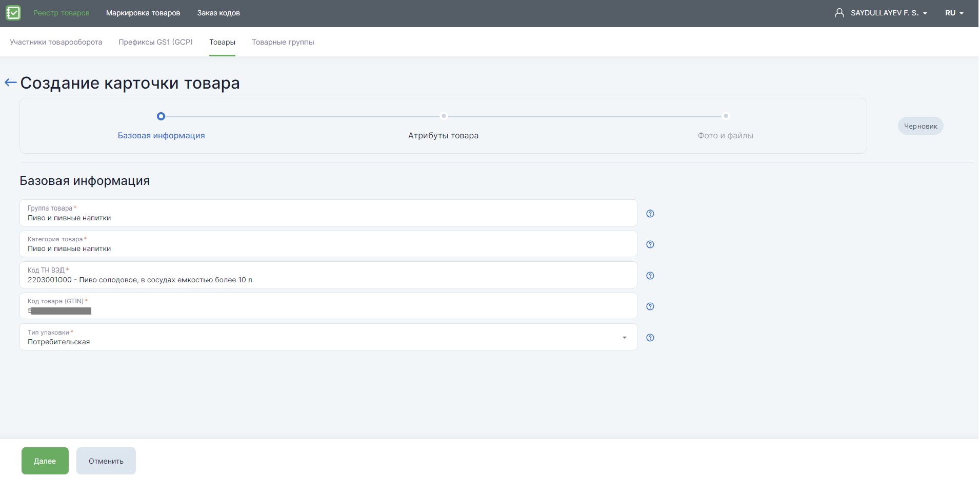Switch to Префиксы GS1 (GCP) tab
This screenshot has height=478, width=980.
[156, 42]
